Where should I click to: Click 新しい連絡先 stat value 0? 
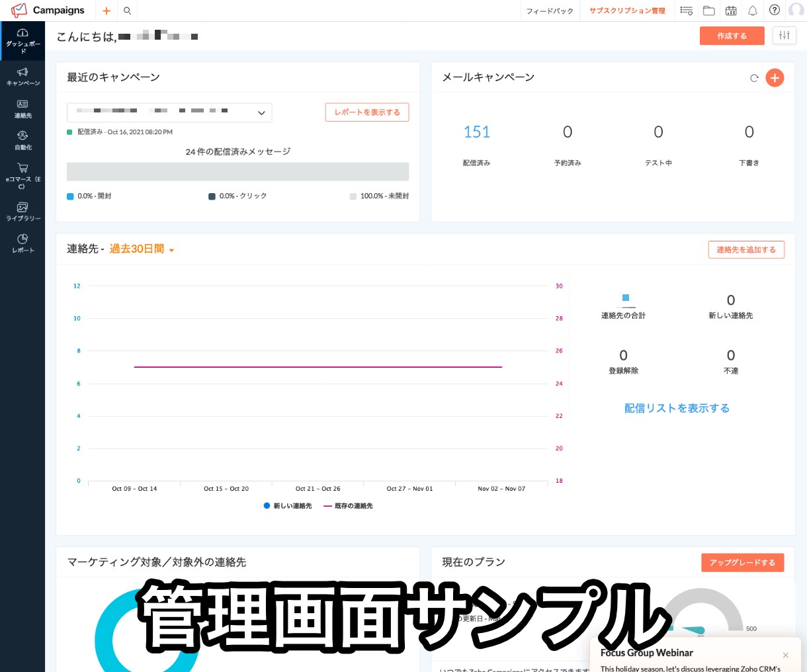pos(731,300)
